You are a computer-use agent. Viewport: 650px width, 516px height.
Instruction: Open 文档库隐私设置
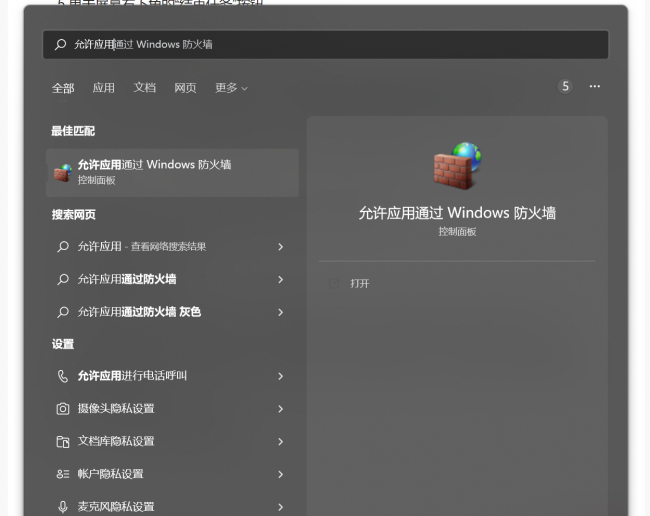(172, 441)
